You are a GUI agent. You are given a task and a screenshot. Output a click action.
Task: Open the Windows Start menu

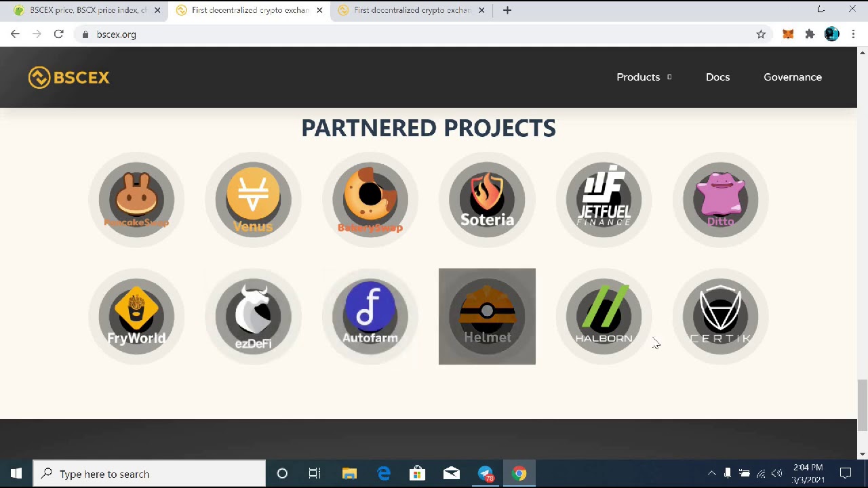tap(16, 474)
